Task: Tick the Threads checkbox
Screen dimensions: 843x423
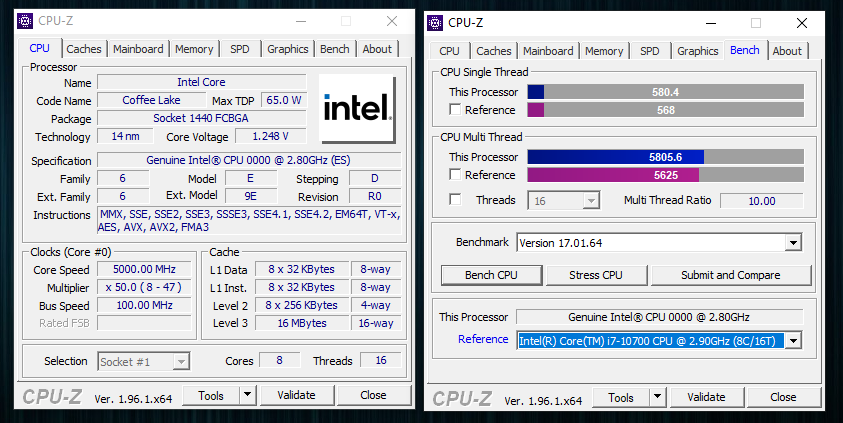Action: 455,199
